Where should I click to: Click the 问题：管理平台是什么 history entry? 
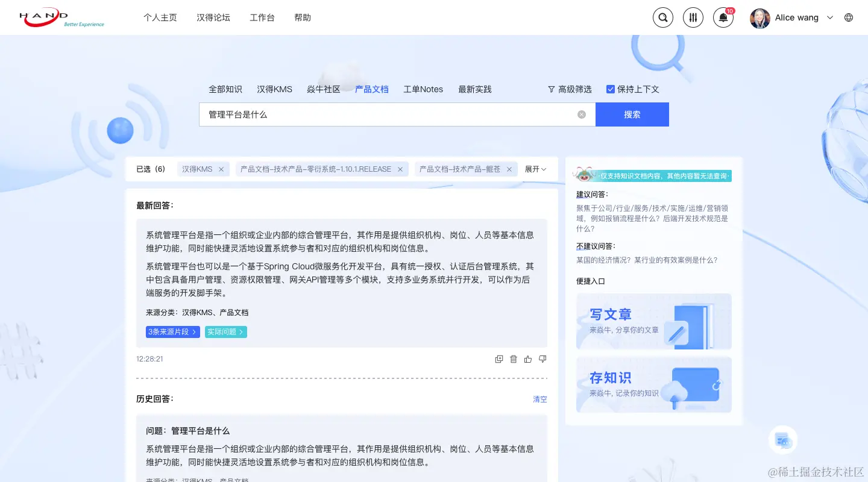tap(187, 431)
